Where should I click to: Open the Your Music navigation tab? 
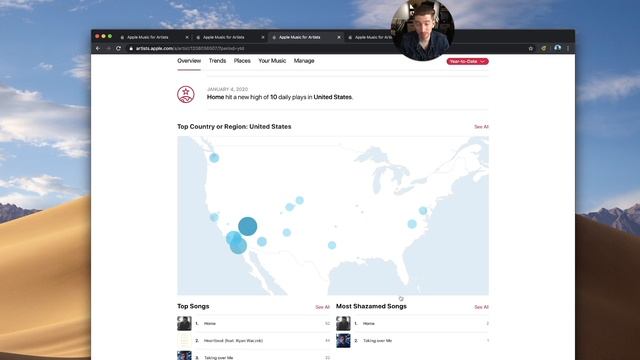[272, 61]
